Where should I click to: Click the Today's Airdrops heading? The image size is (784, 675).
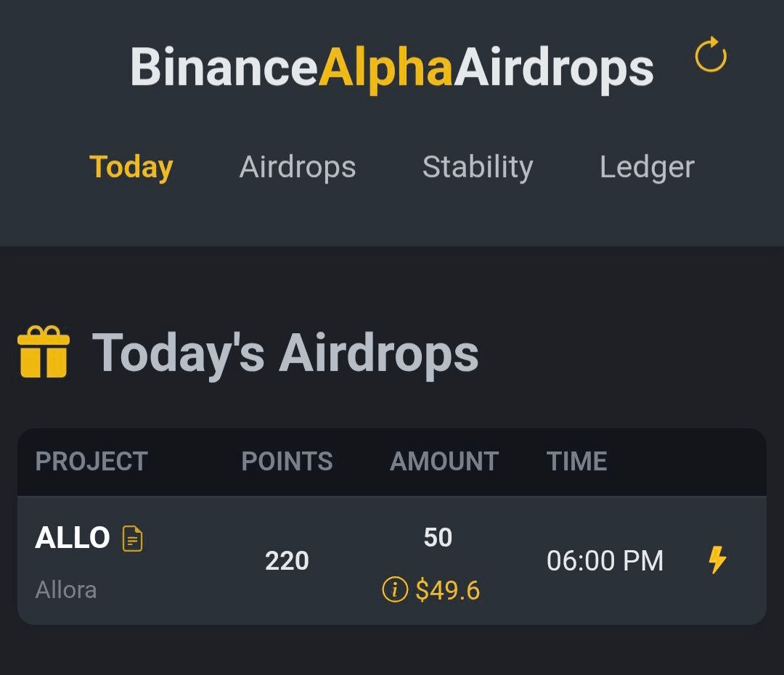click(285, 353)
